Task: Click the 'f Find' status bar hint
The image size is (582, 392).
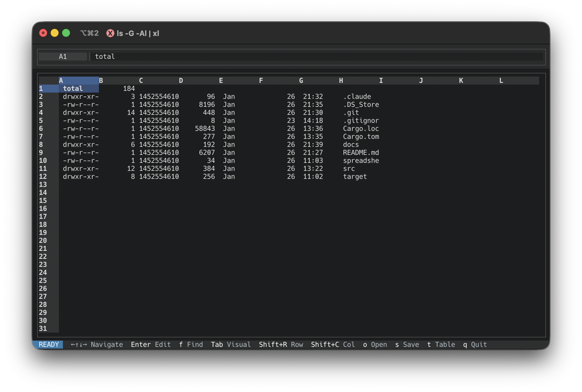Action: [x=191, y=345]
